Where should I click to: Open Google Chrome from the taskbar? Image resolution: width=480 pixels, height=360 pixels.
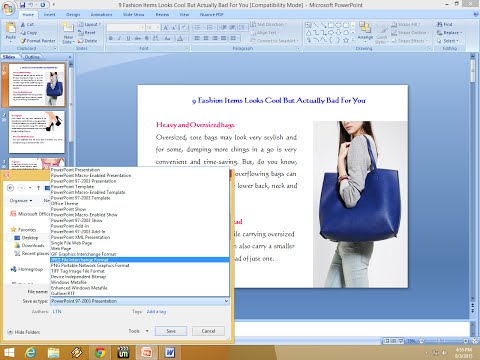(100, 353)
